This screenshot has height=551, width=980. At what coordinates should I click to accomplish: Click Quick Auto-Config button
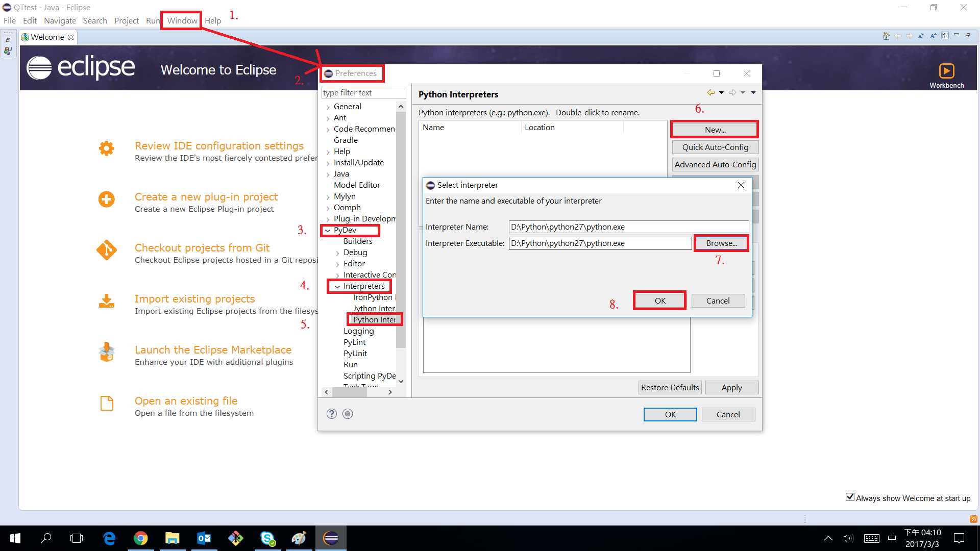point(715,147)
